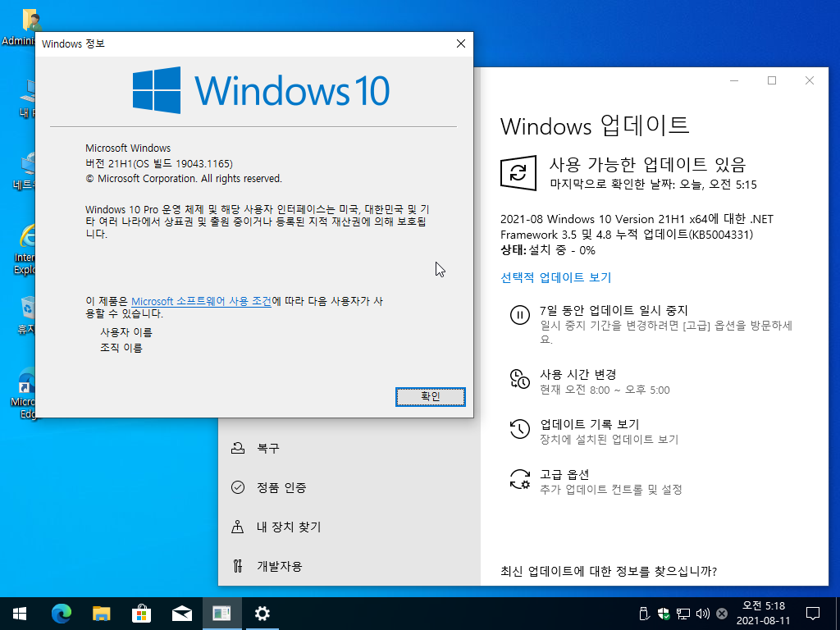The image size is (840, 630).
Task: Click the update refresh status icon
Action: coord(518,173)
